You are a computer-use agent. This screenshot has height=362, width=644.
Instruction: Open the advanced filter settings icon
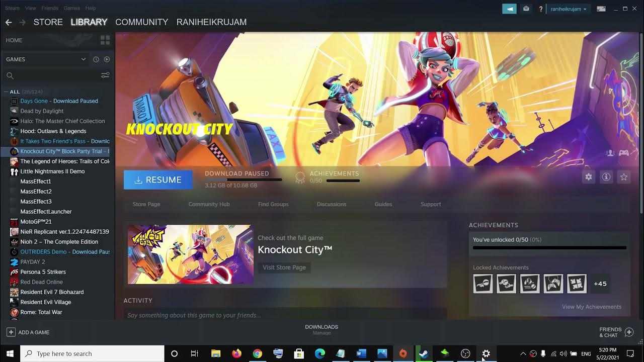[x=105, y=75]
